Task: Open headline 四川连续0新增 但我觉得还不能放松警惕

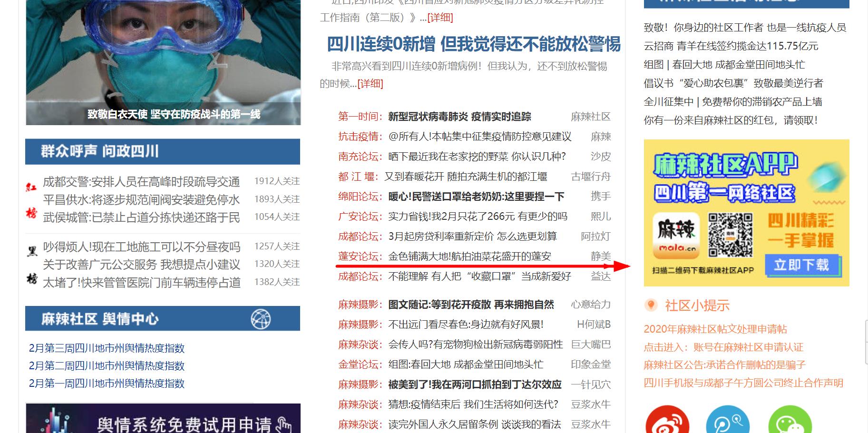Action: [473, 44]
